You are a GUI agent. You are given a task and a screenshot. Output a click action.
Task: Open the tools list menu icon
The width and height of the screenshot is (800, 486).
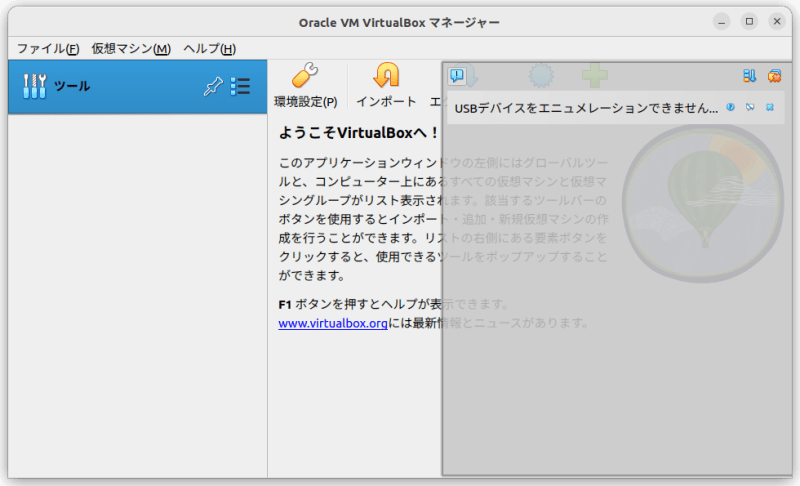[x=240, y=86]
